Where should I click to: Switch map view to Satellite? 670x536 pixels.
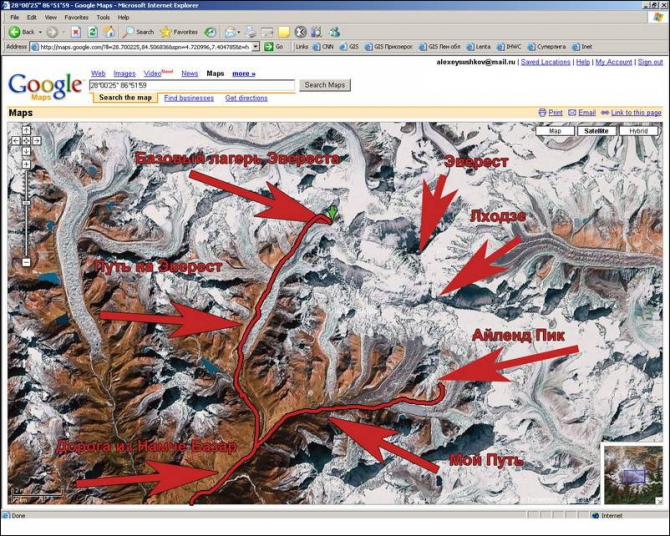click(596, 131)
